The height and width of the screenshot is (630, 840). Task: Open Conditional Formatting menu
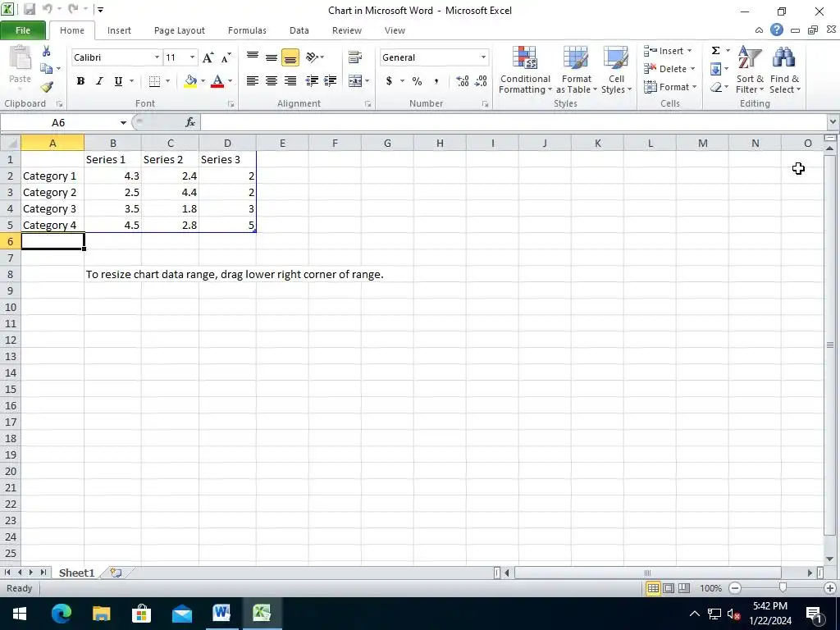coord(525,71)
